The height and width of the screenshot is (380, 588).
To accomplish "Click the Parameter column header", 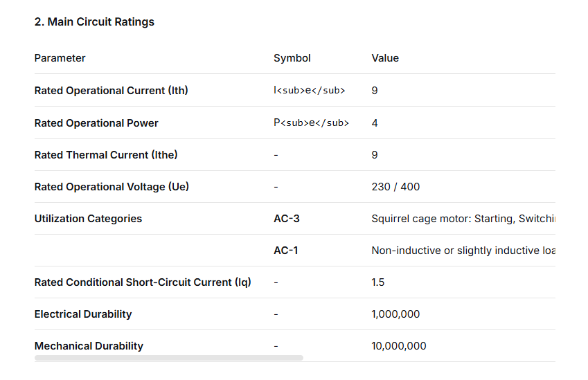I will (60, 58).
